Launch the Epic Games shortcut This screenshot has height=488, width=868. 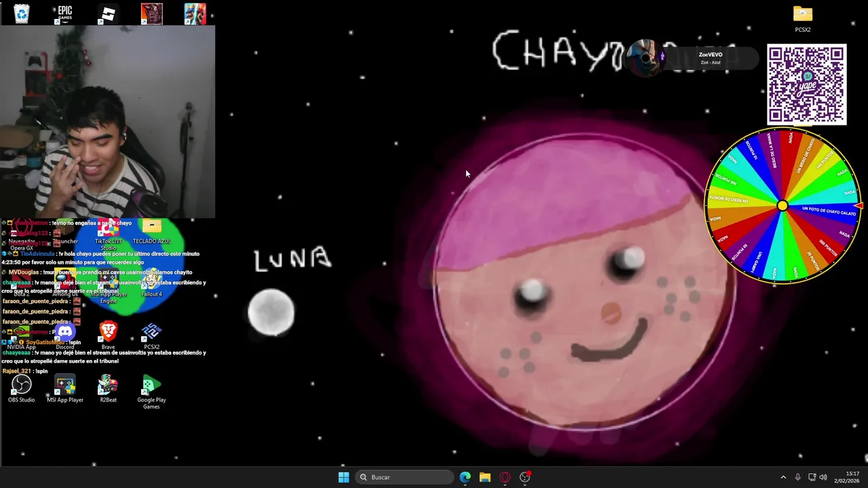click(65, 14)
